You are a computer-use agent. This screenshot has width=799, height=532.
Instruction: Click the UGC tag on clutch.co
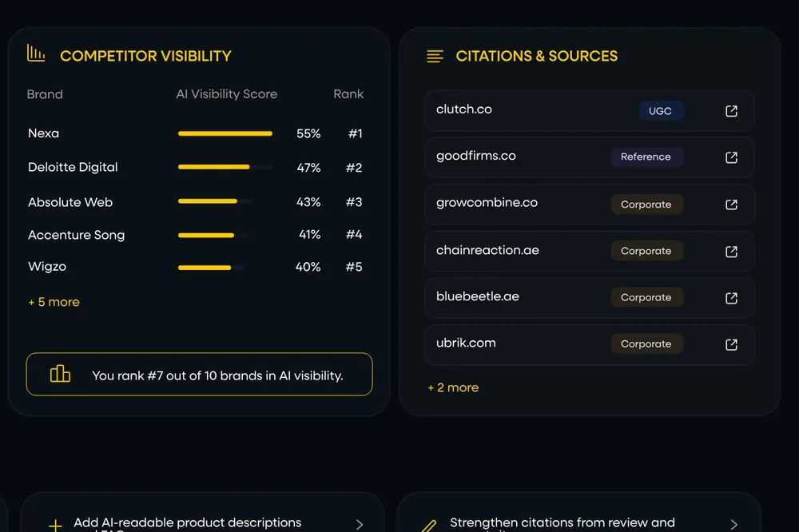[x=661, y=111]
